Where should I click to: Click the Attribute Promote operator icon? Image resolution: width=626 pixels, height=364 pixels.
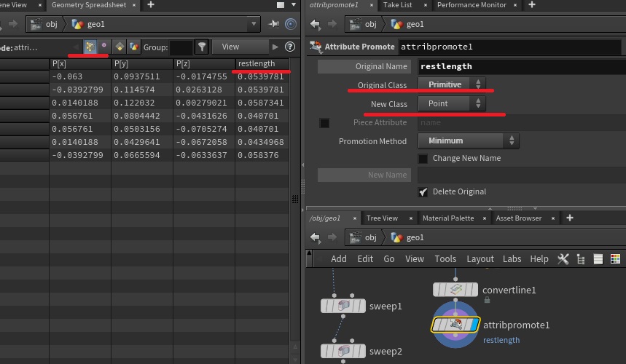[x=316, y=47]
